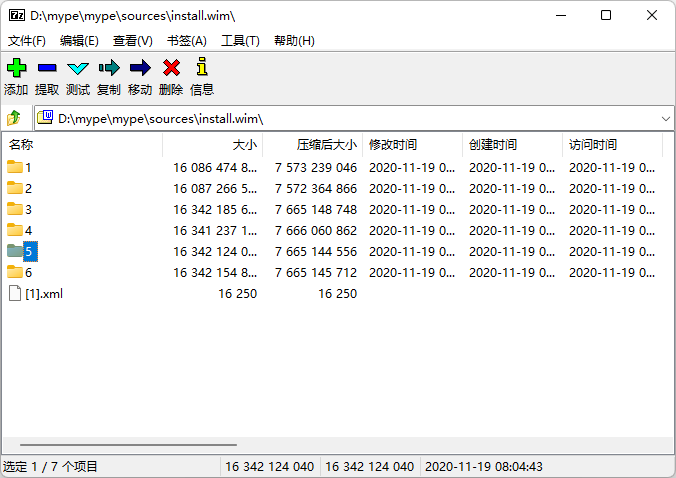Run the Test (测试) archive tool
The height and width of the screenshot is (478, 676).
tap(78, 68)
